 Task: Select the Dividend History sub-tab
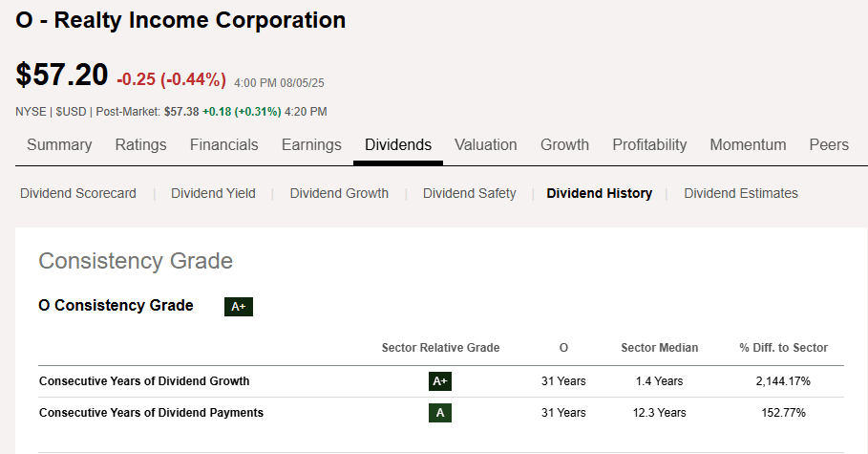[599, 193]
